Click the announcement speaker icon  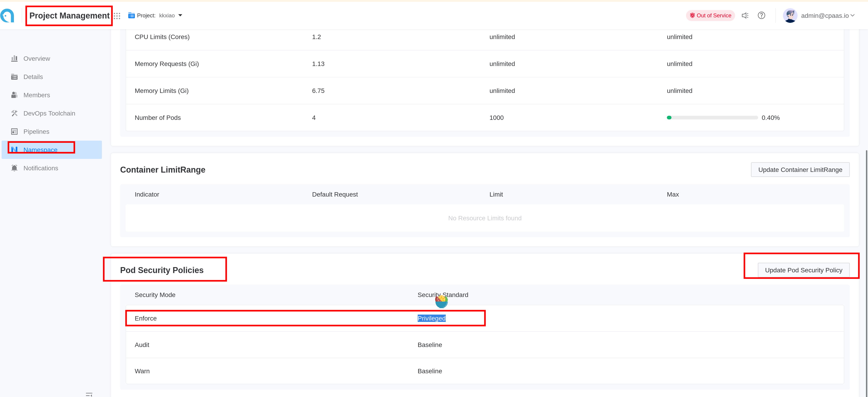(745, 16)
